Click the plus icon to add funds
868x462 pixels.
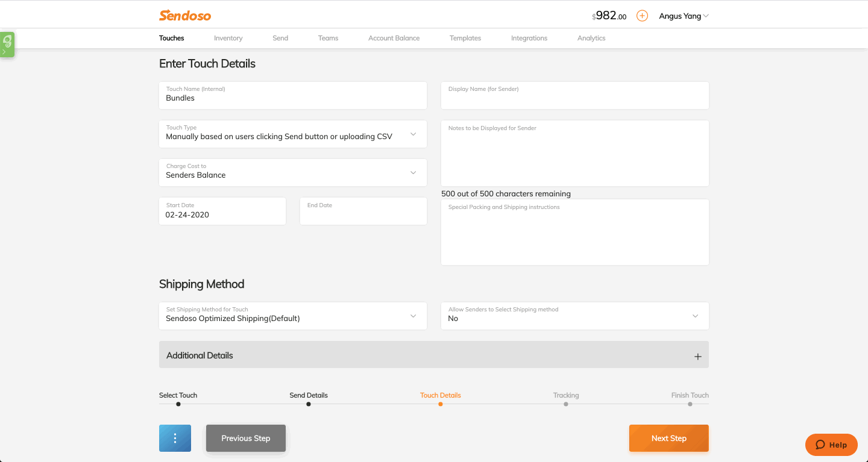point(642,16)
